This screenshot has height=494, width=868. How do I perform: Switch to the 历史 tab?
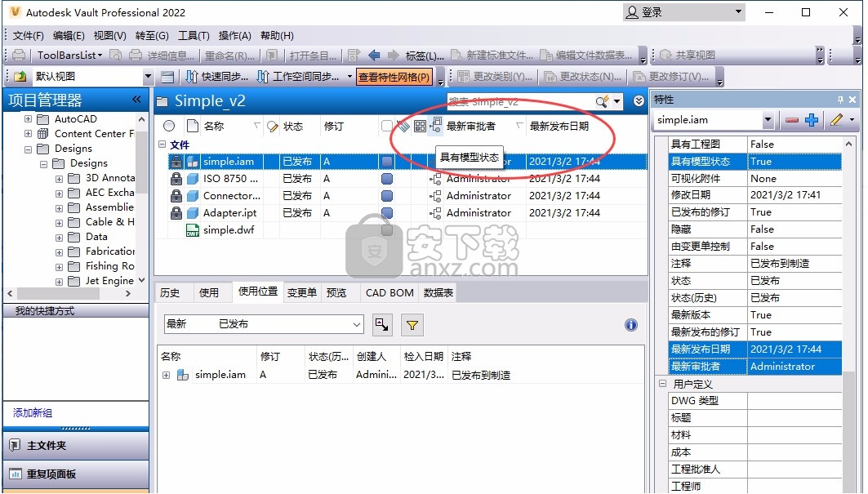click(x=170, y=293)
